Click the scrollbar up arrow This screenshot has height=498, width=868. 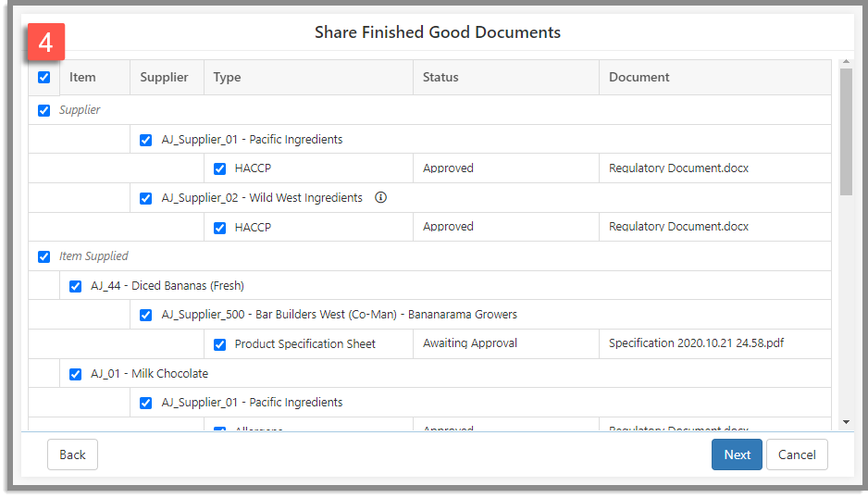(846, 61)
